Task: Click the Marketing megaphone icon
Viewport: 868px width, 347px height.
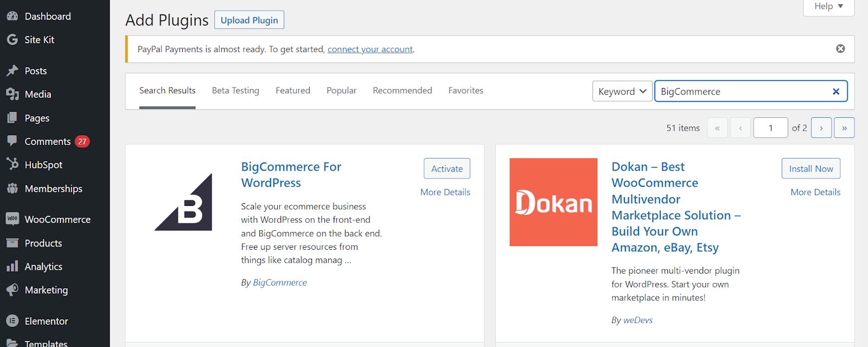Action: pyautogui.click(x=12, y=289)
